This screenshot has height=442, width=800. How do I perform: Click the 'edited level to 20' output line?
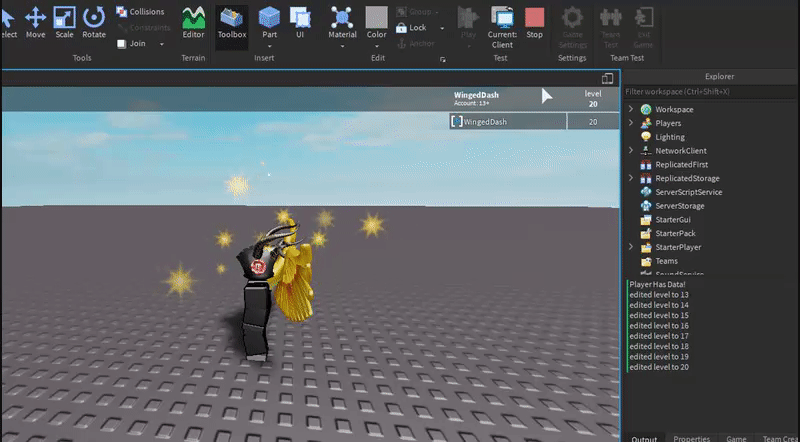click(659, 367)
